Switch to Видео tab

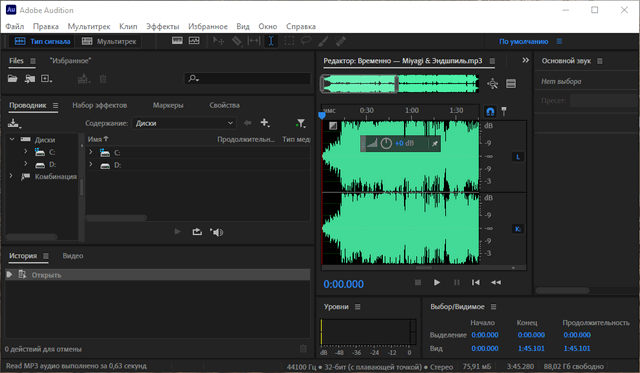tap(73, 256)
